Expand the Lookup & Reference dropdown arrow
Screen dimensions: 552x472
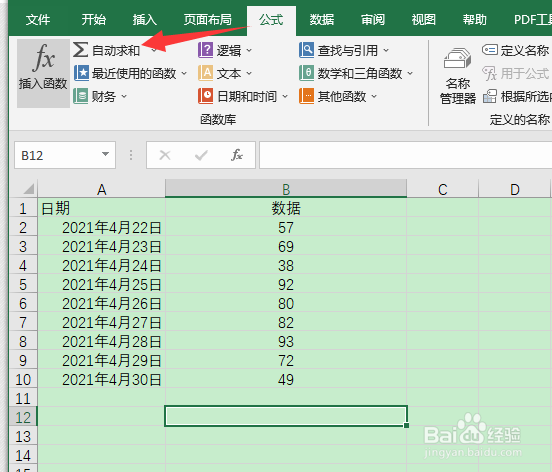(386, 51)
